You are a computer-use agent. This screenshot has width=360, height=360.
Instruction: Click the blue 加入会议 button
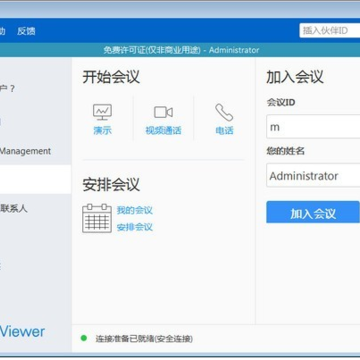[x=313, y=212]
